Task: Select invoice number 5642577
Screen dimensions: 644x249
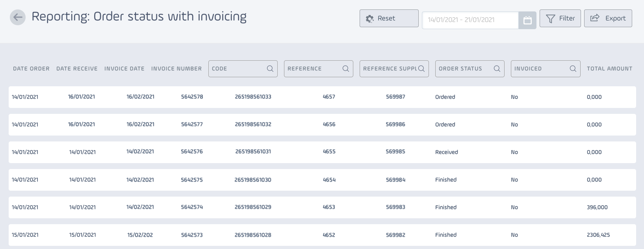Action: click(x=192, y=124)
